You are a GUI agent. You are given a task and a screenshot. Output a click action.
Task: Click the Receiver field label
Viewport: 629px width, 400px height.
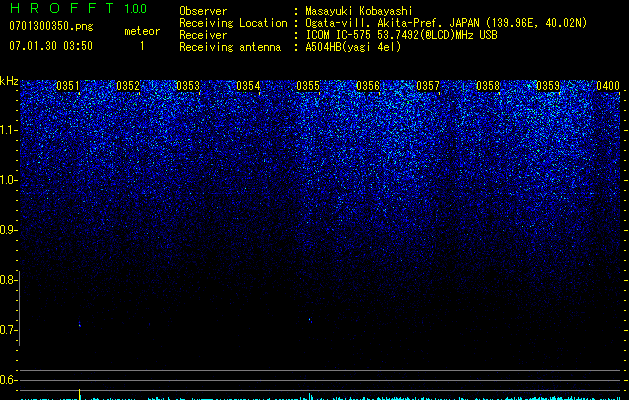(x=203, y=35)
